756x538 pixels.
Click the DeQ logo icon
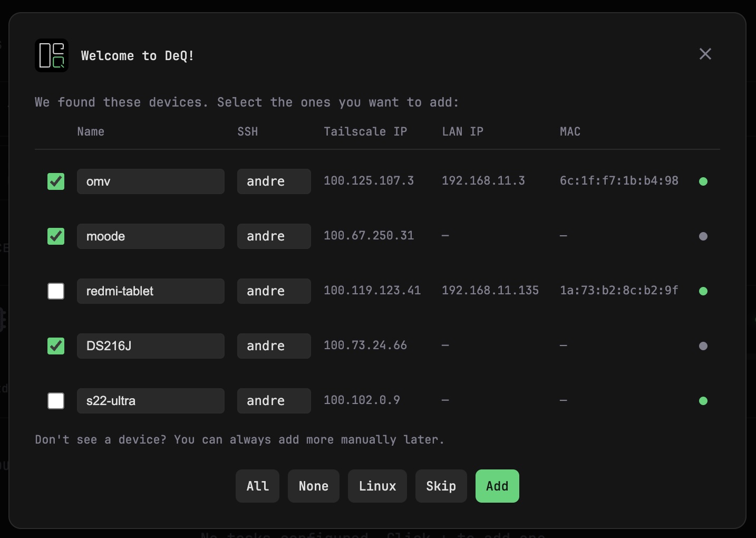[x=52, y=55]
